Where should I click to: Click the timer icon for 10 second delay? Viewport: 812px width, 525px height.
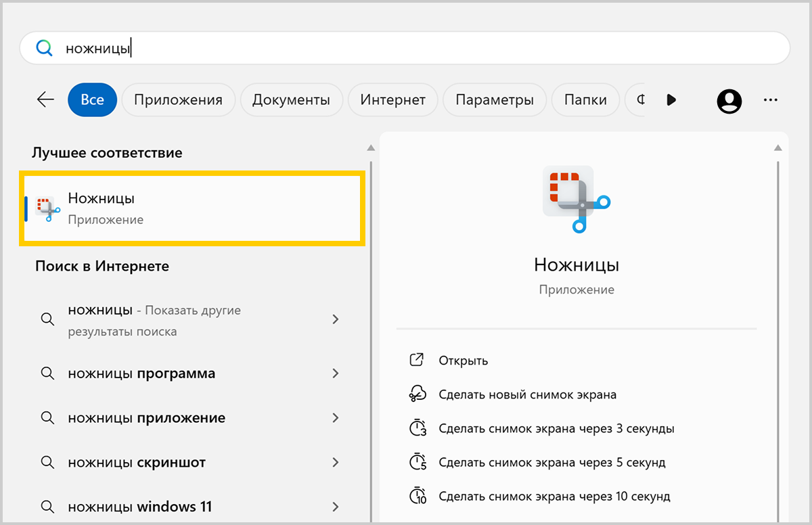coord(418,497)
